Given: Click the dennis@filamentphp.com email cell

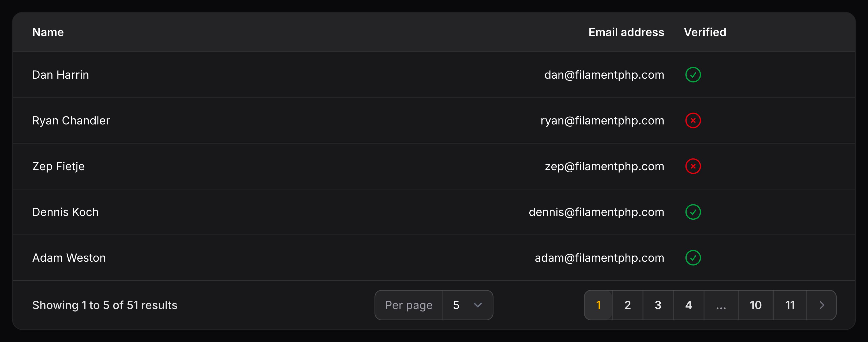Looking at the screenshot, I should tap(596, 212).
